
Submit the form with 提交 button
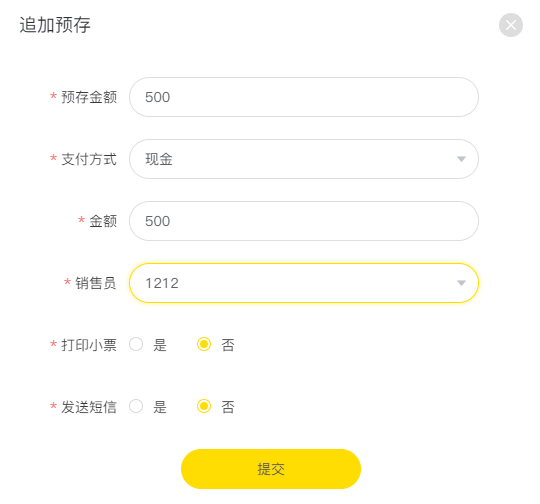pyautogui.click(x=271, y=469)
